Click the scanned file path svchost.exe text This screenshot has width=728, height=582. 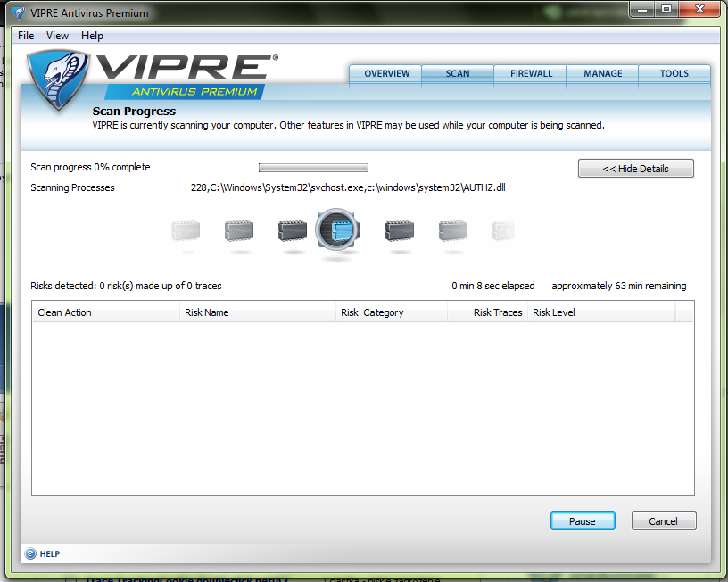pos(348,187)
